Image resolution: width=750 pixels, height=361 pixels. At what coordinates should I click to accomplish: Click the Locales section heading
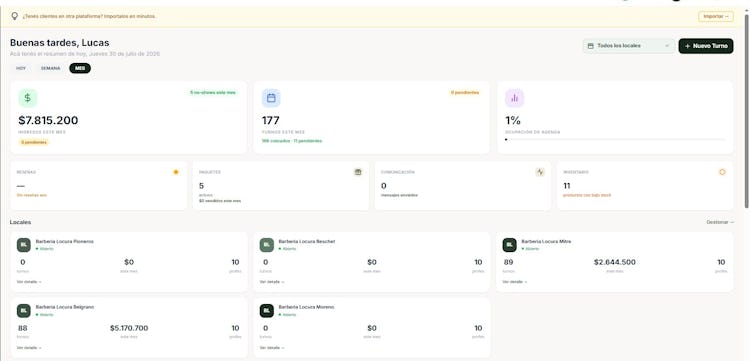click(x=20, y=222)
